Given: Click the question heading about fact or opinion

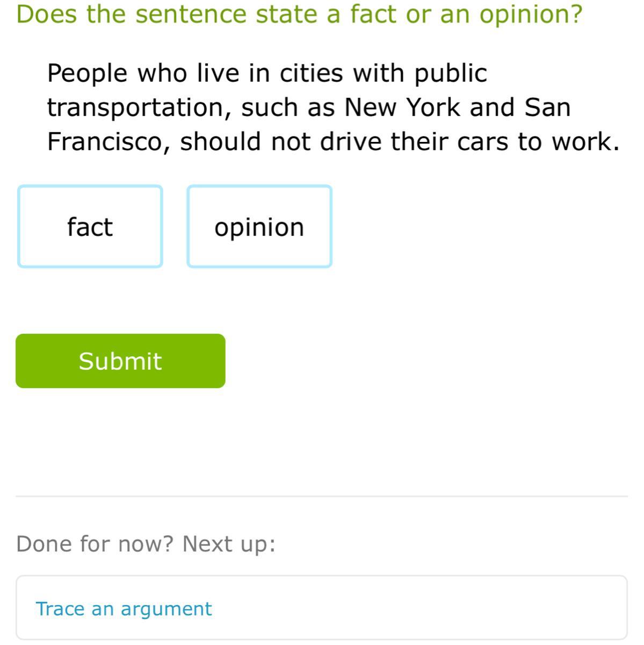Looking at the screenshot, I should pyautogui.click(x=299, y=14).
